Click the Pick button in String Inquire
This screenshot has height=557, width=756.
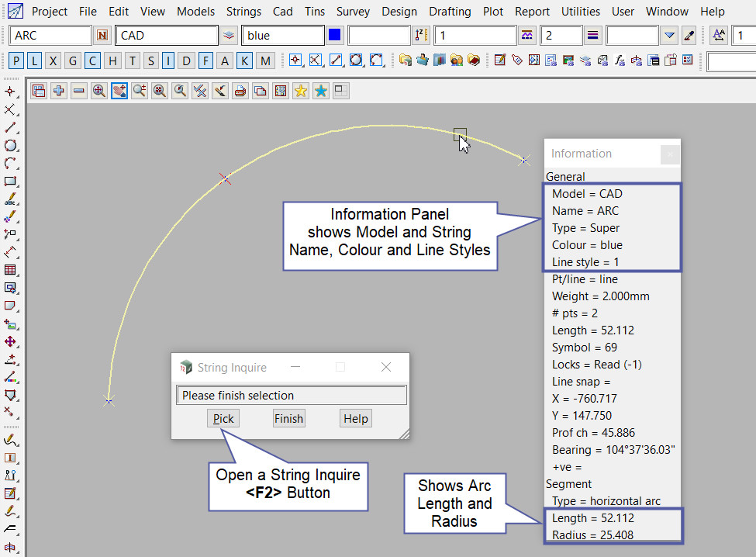click(223, 418)
